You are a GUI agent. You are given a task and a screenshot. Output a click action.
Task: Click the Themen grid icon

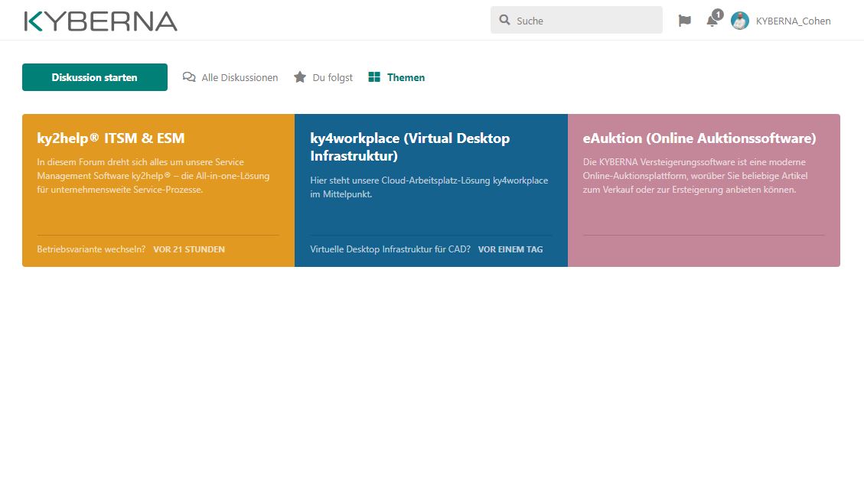pyautogui.click(x=374, y=77)
